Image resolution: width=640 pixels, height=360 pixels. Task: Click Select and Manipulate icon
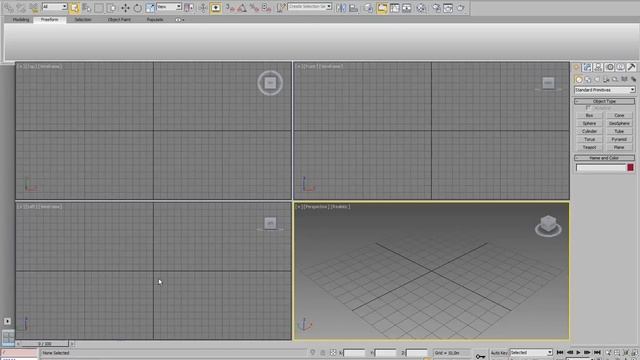click(x=203, y=7)
